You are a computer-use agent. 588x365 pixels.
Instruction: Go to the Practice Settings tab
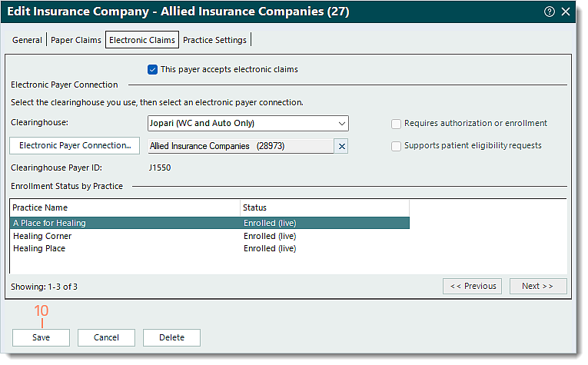point(217,40)
